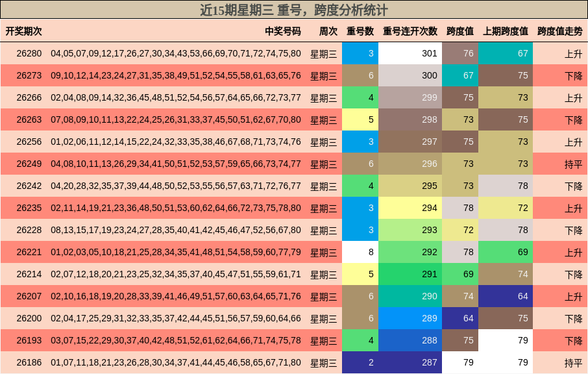
Task: Click repeat count 2 in row 26186
Action: pos(360,362)
